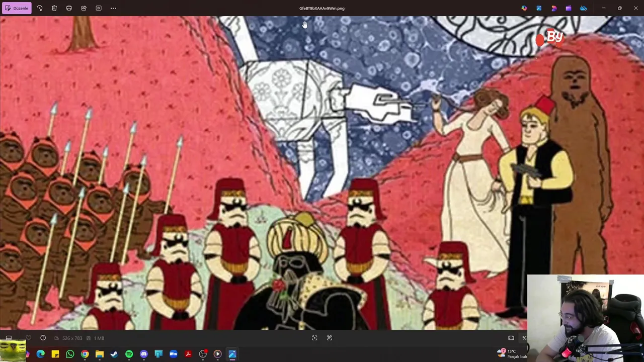Image resolution: width=644 pixels, height=362 pixels.
Task: Open the weather widget showing 13°C
Action: pyautogui.click(x=513, y=354)
